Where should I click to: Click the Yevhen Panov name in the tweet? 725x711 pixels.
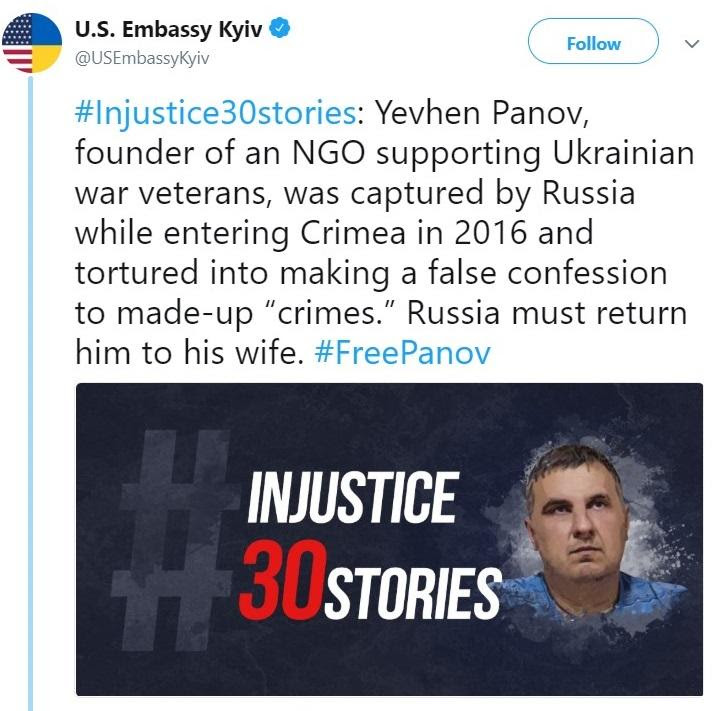point(482,113)
